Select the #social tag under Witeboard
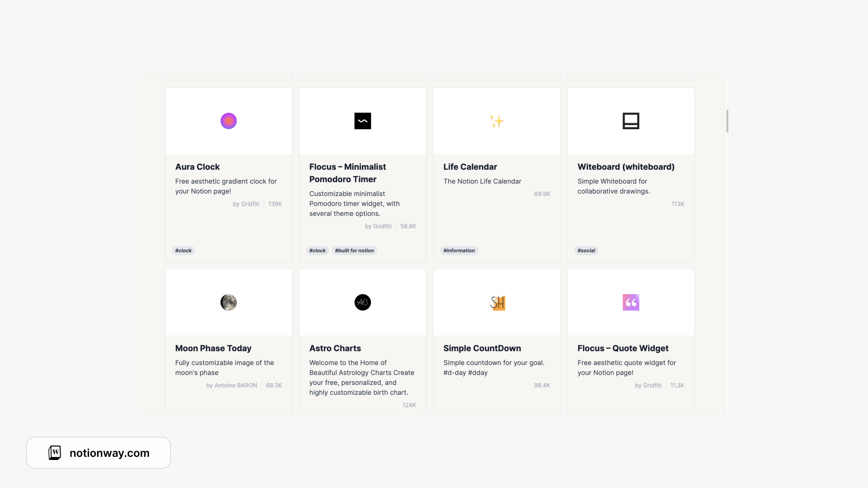This screenshot has width=868, height=488. pyautogui.click(x=586, y=250)
